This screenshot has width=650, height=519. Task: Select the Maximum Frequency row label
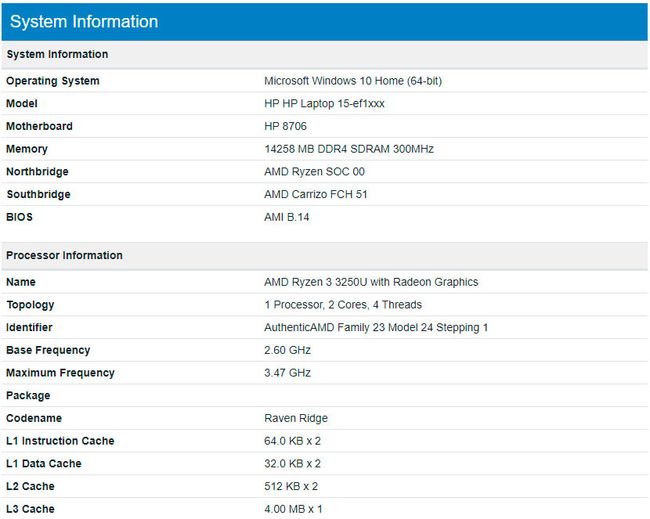(60, 373)
